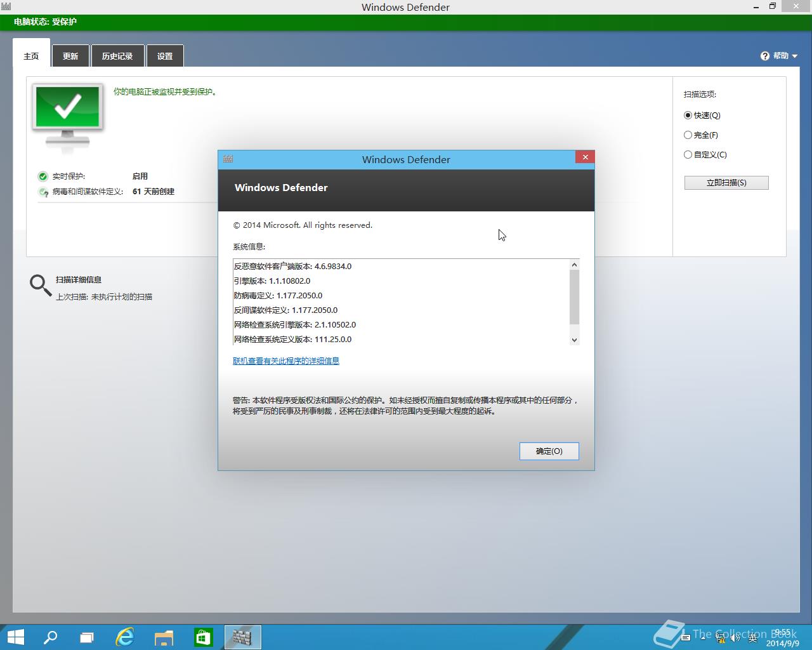The height and width of the screenshot is (650, 812).
Task: Click the 实时保护 启用 status value
Action: click(x=140, y=176)
